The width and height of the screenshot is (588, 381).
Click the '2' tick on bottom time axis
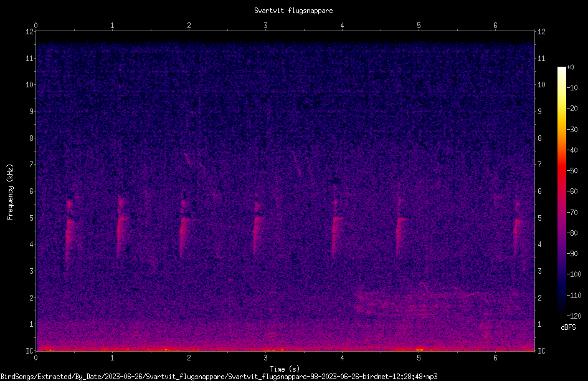pos(189,358)
